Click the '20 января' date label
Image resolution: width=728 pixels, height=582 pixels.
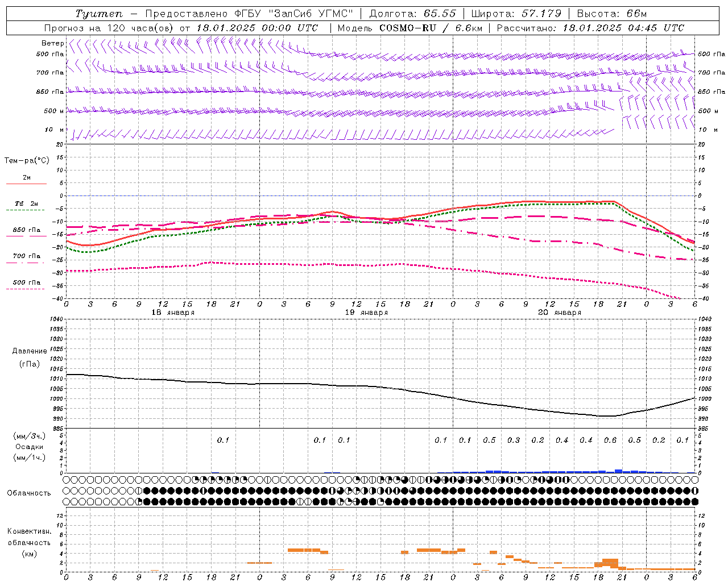click(560, 313)
